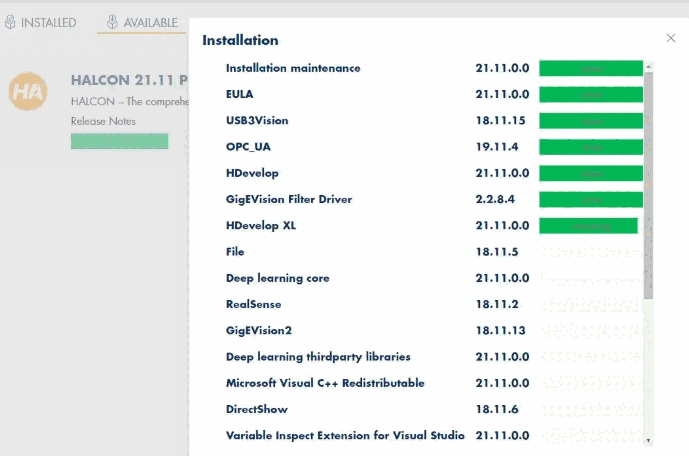
Task: Click the HALCON 21.11 green progress bar
Action: [x=120, y=141]
